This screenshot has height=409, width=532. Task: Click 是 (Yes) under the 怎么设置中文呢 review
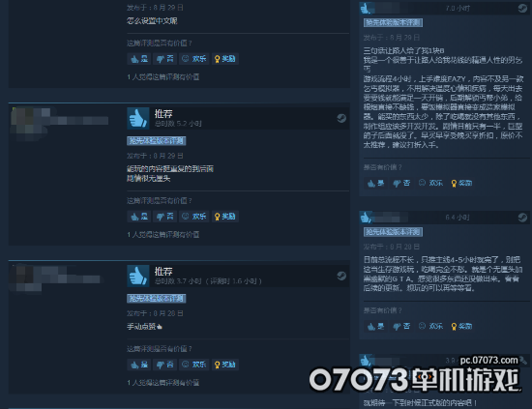point(139,59)
